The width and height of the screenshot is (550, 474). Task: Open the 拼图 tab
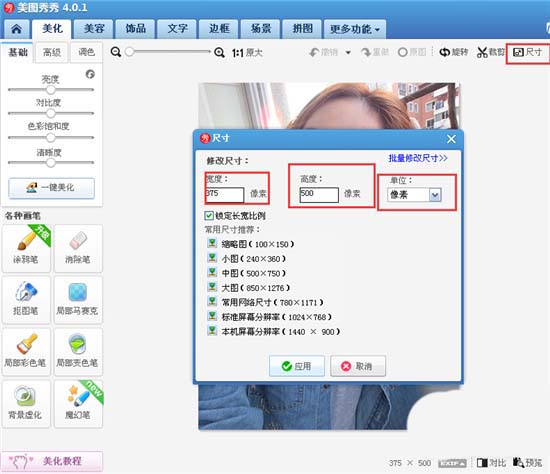(302, 29)
